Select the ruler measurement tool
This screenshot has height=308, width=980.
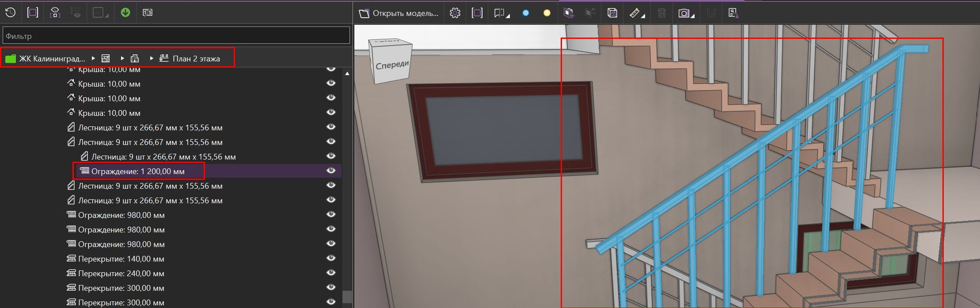point(634,13)
